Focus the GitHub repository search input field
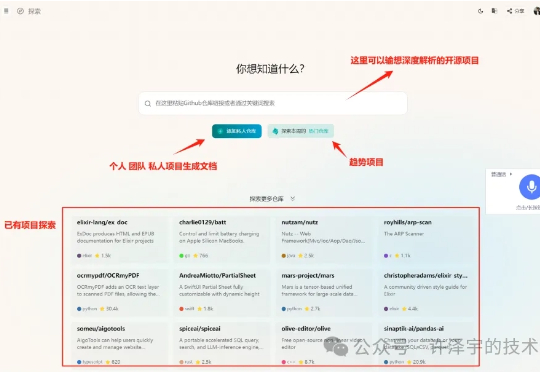 point(273,103)
